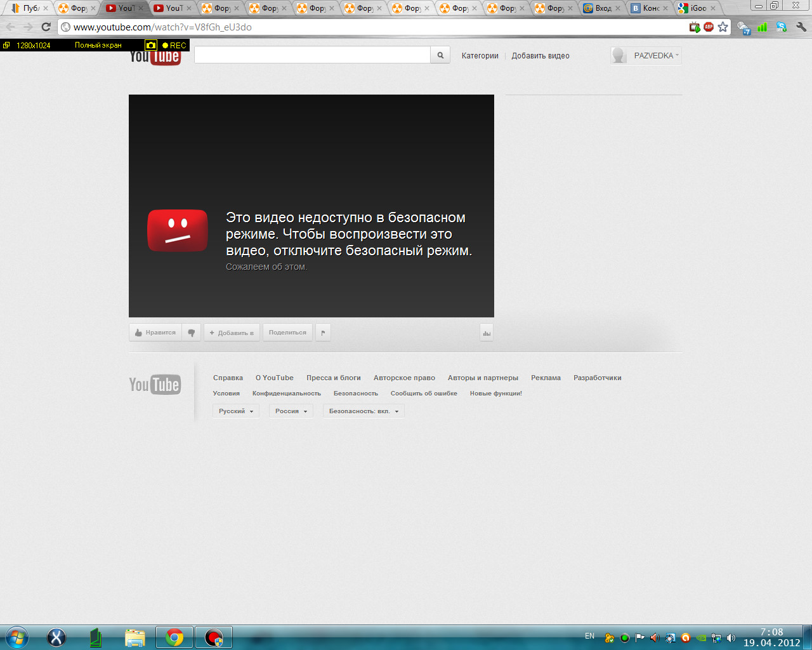Click the PAZVEDKA user avatar picture
The width and height of the screenshot is (812, 650).
619,55
